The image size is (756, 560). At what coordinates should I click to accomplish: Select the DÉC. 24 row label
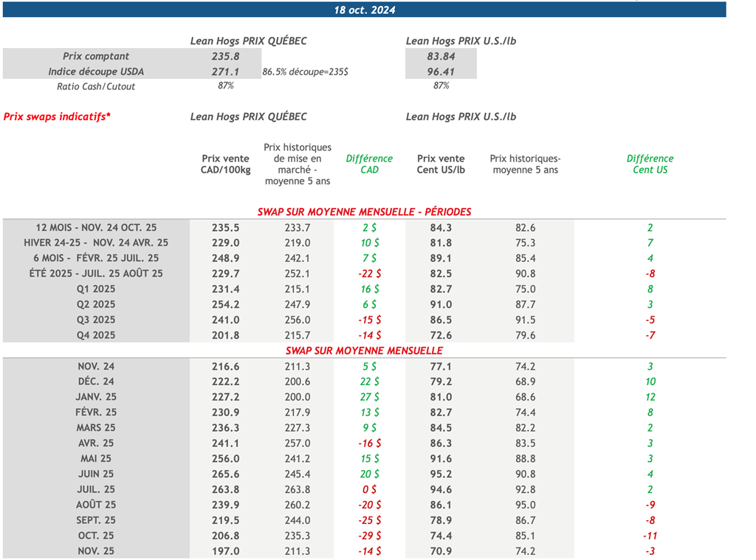point(96,381)
